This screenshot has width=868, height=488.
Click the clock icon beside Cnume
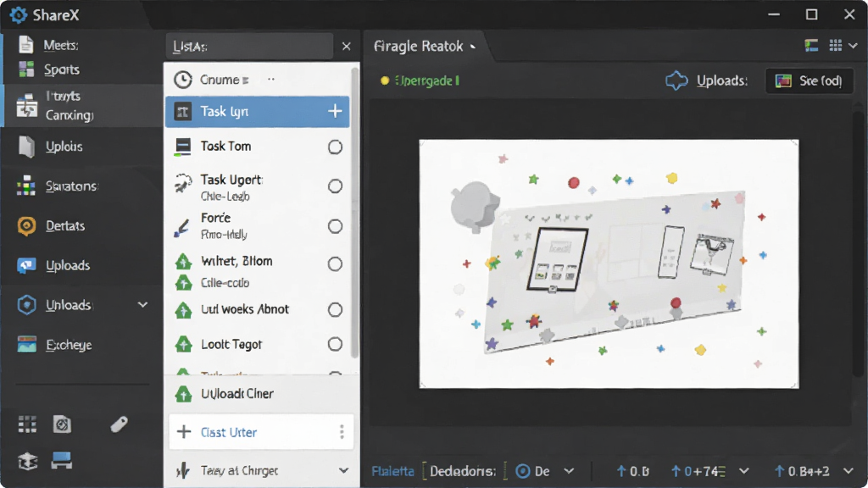coord(183,80)
